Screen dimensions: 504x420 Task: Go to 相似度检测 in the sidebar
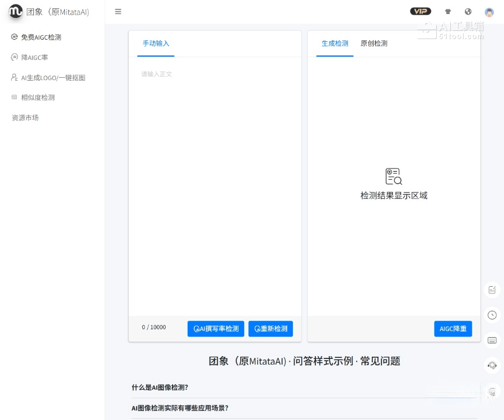click(38, 97)
